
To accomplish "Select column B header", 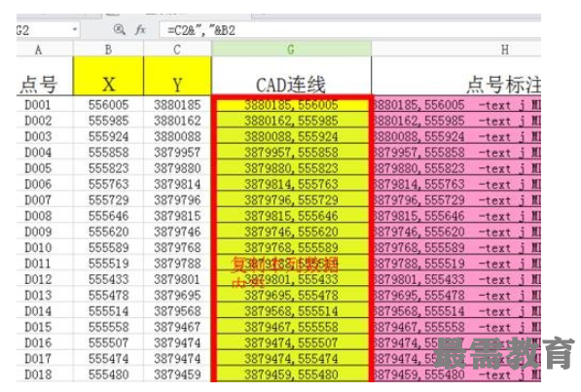I will coord(108,50).
